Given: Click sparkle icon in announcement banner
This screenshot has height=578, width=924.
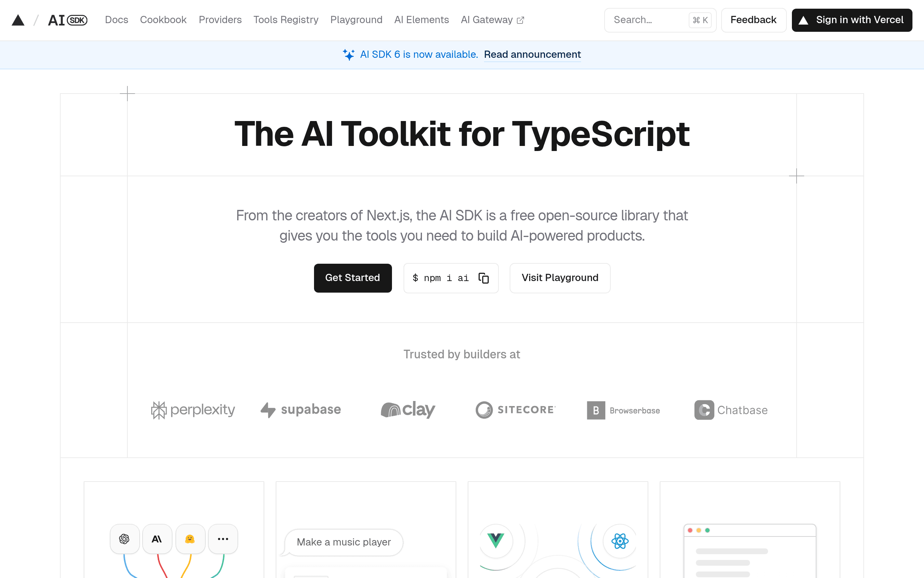Looking at the screenshot, I should 348,55.
